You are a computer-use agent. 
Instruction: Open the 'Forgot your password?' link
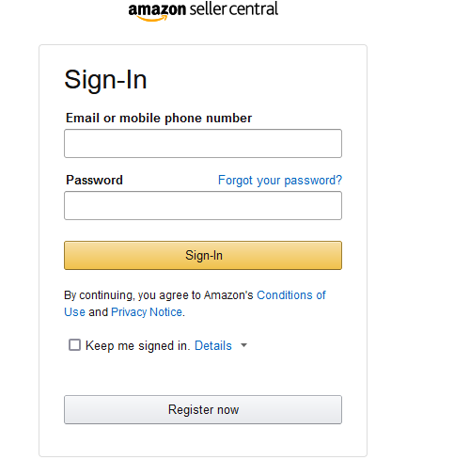pos(280,181)
